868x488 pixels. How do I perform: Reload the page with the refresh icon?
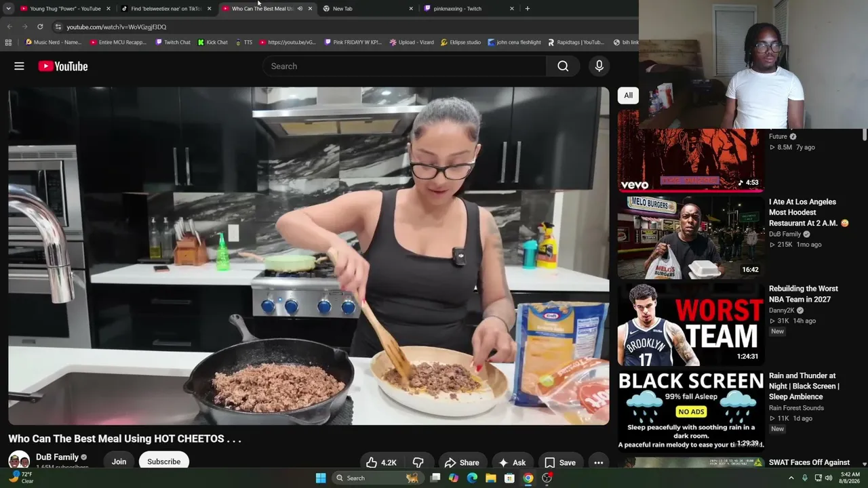tap(40, 26)
